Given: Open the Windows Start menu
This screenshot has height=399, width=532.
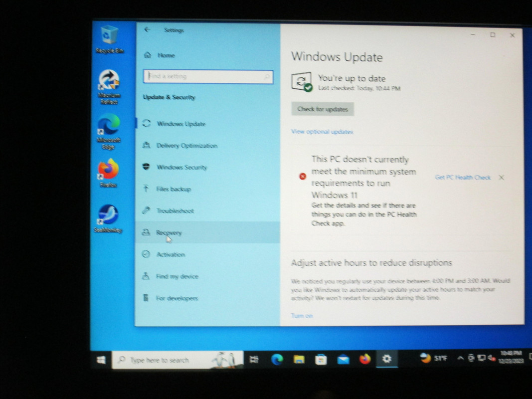Looking at the screenshot, I should 101,360.
